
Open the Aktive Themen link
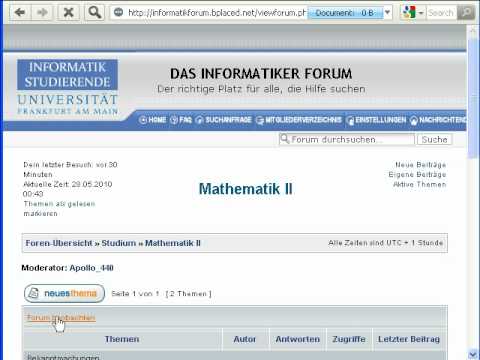(420, 184)
